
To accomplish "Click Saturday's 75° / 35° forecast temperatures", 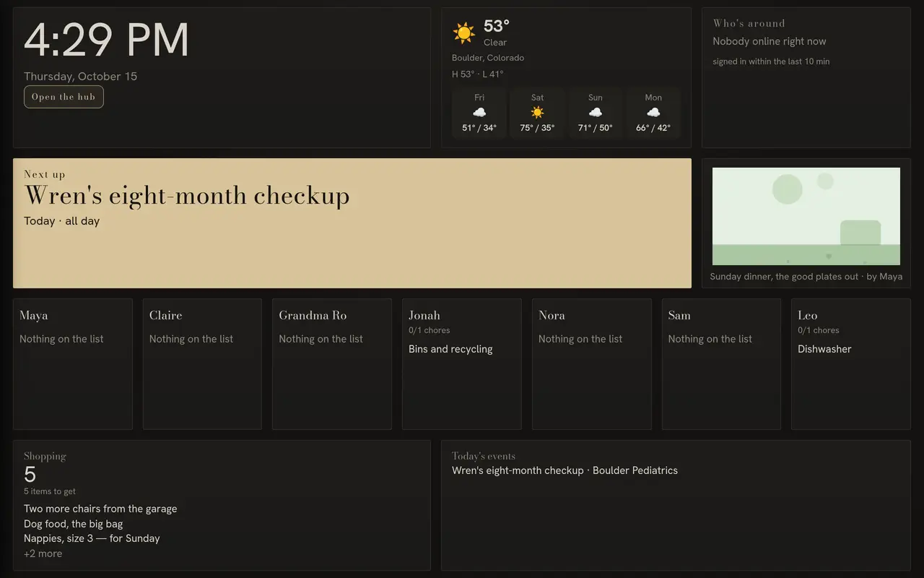I will [537, 128].
